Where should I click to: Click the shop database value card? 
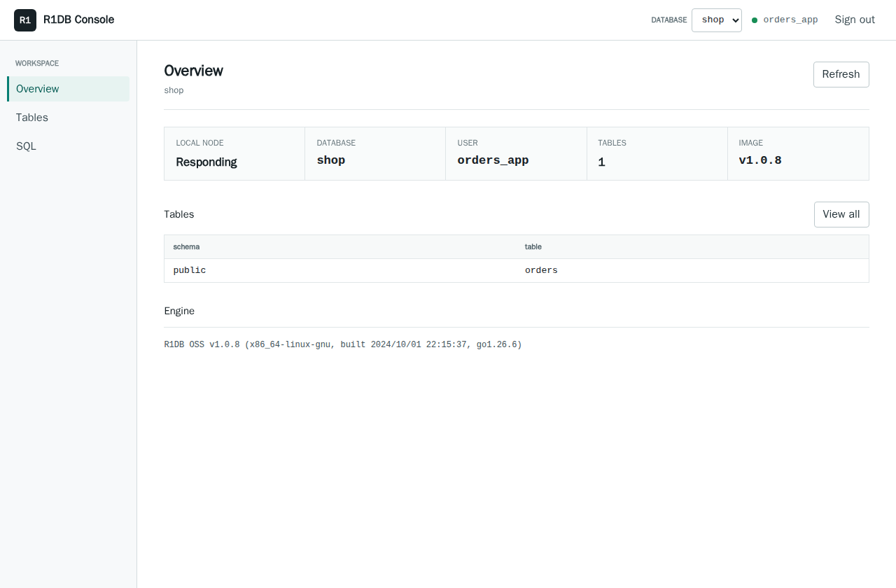(x=331, y=160)
